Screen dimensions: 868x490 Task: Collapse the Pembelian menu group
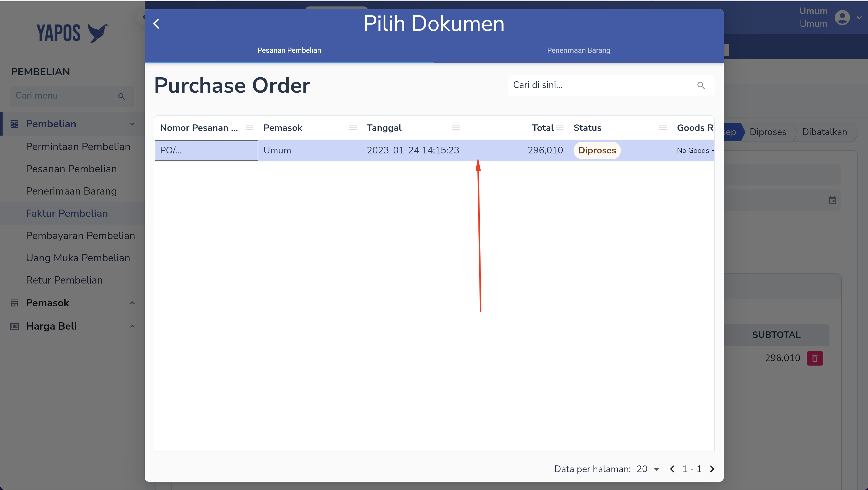[x=132, y=124]
